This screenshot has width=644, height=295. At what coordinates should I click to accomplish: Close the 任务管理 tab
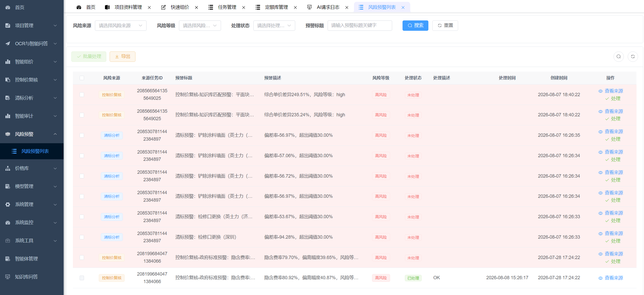(244, 7)
